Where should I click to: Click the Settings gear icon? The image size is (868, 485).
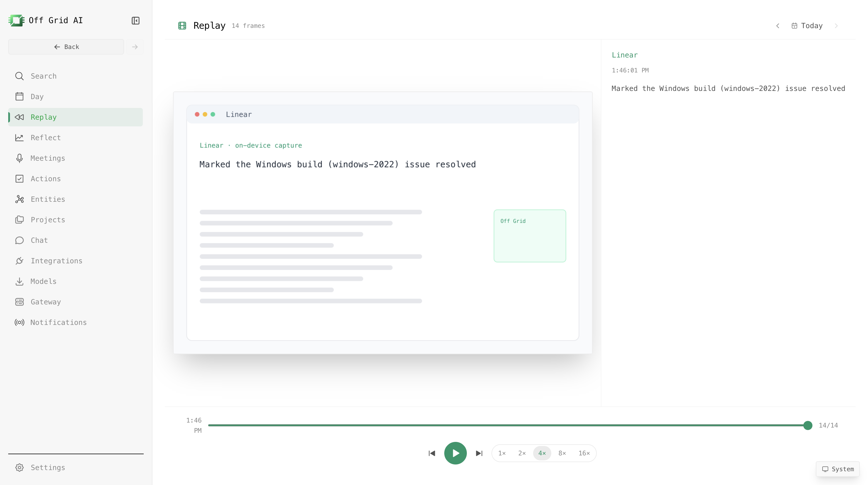(20, 468)
